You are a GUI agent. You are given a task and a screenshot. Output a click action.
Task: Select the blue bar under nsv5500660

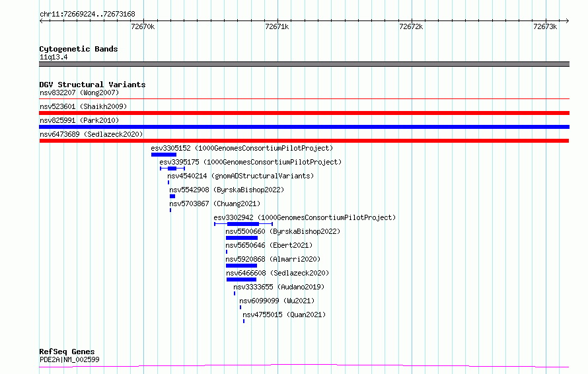point(242,238)
